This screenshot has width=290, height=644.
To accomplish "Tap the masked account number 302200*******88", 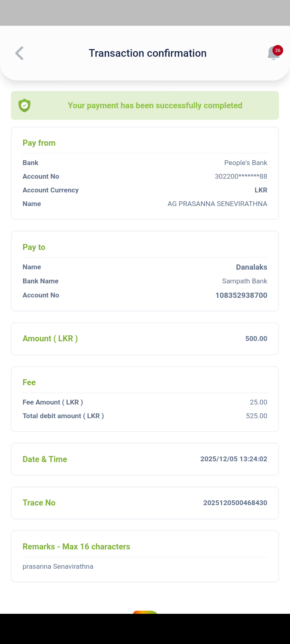I will (241, 176).
